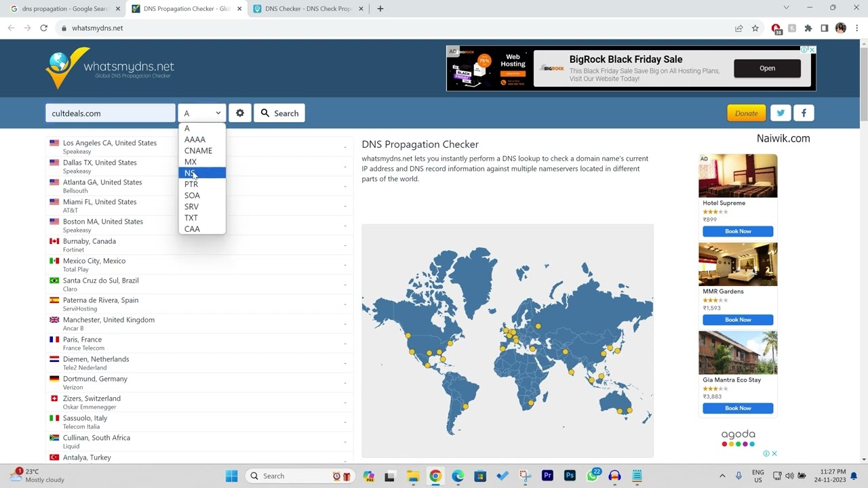Click Book Now under MMR Gardens

pyautogui.click(x=738, y=319)
